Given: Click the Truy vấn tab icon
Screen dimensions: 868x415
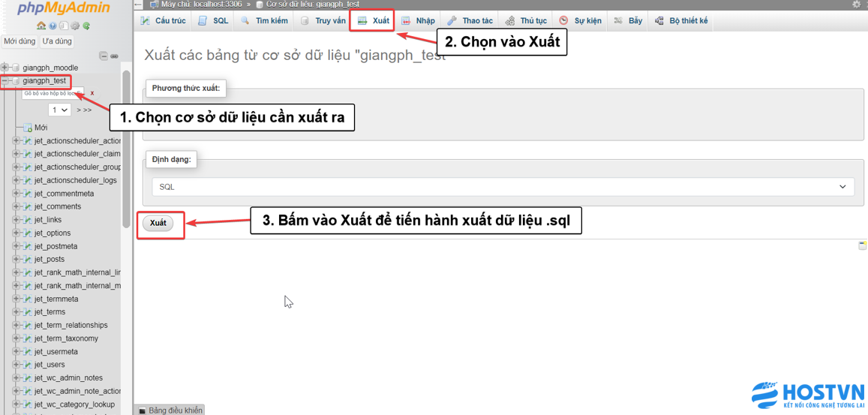Looking at the screenshot, I should click(305, 21).
